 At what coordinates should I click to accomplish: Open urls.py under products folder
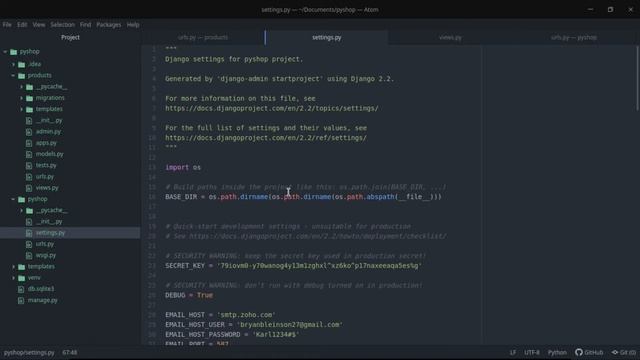click(x=45, y=177)
